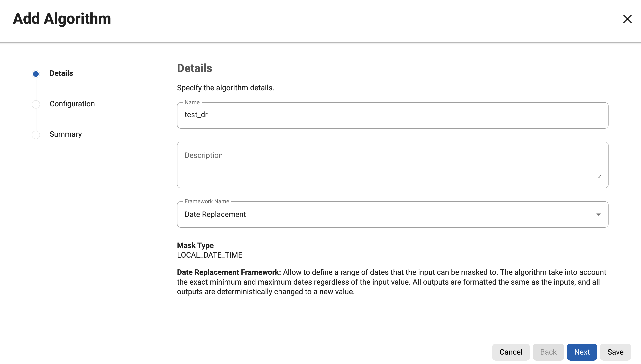Image resolution: width=641 pixels, height=364 pixels.
Task: Click the filled Details step indicator
Action: coord(36,74)
